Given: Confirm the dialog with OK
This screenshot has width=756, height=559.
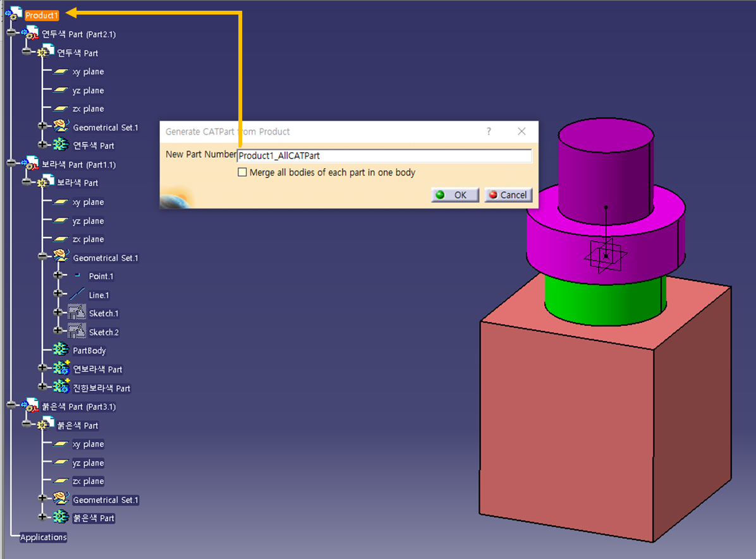Looking at the screenshot, I should [454, 195].
